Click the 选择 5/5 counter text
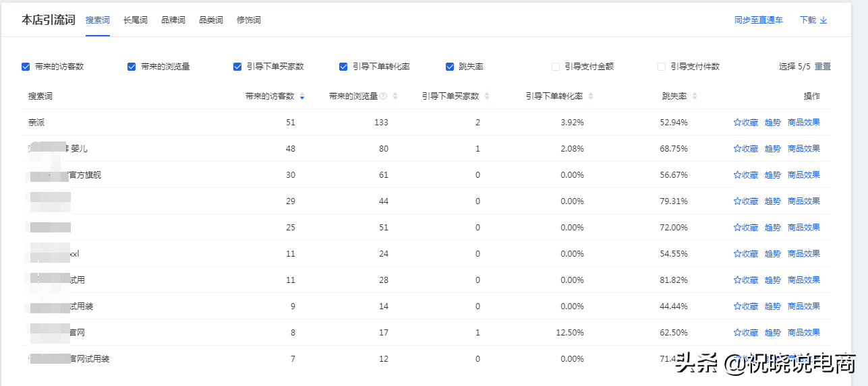The height and width of the screenshot is (386, 868). point(794,67)
